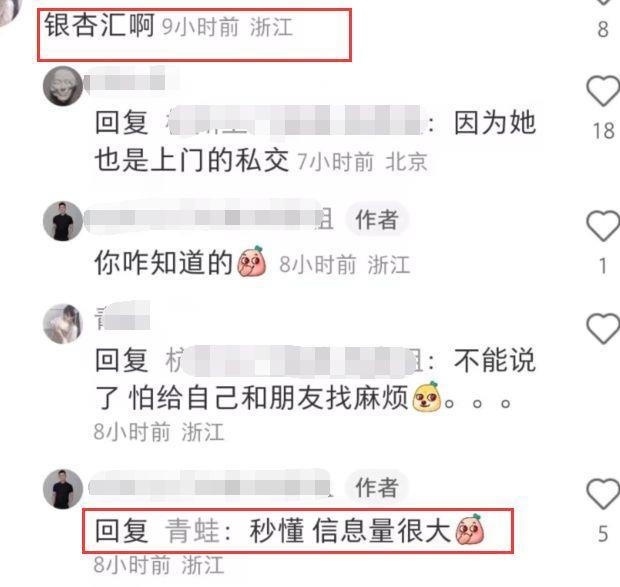620x587 pixels.
Task: Open the author's avatar beside '秒懂' reply
Action: pos(63,489)
